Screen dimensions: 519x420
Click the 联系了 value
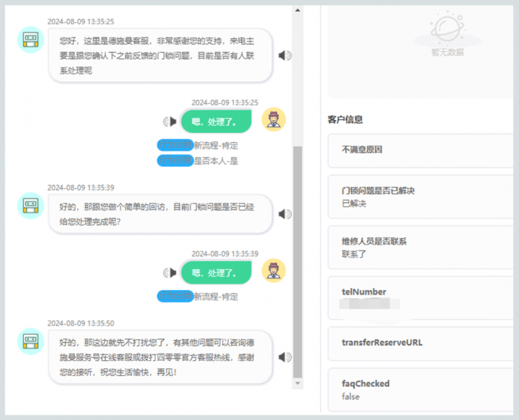coord(354,254)
